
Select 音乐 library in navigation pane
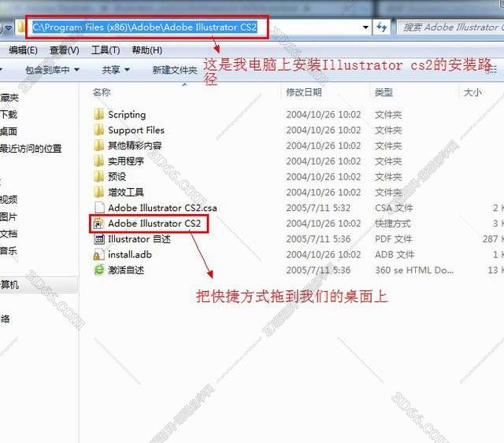pyautogui.click(x=9, y=251)
